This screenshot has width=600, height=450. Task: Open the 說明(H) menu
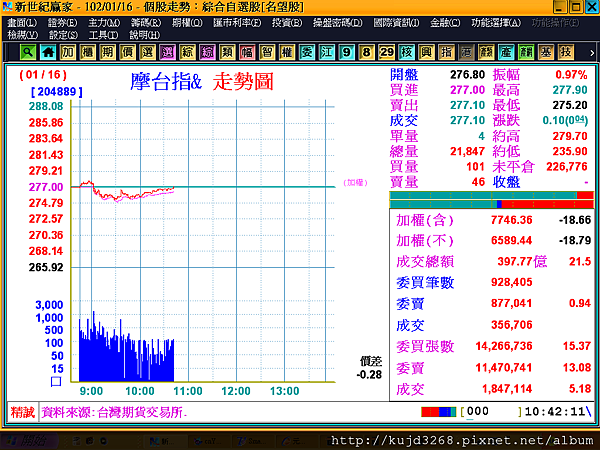144,35
